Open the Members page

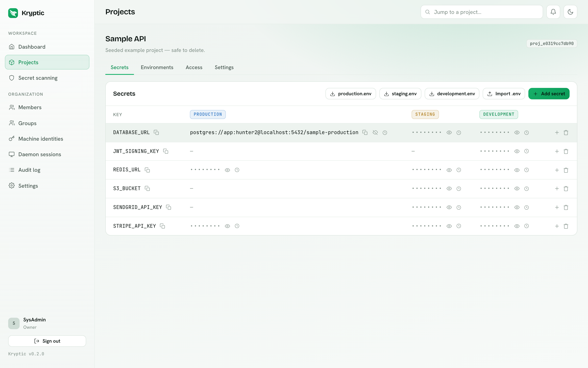click(47, 107)
